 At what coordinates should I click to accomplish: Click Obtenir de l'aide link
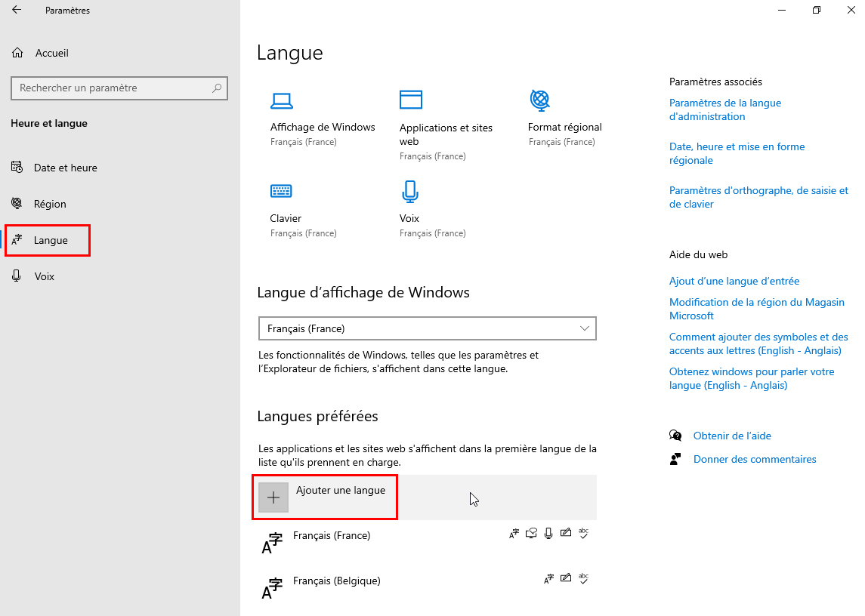[732, 436]
